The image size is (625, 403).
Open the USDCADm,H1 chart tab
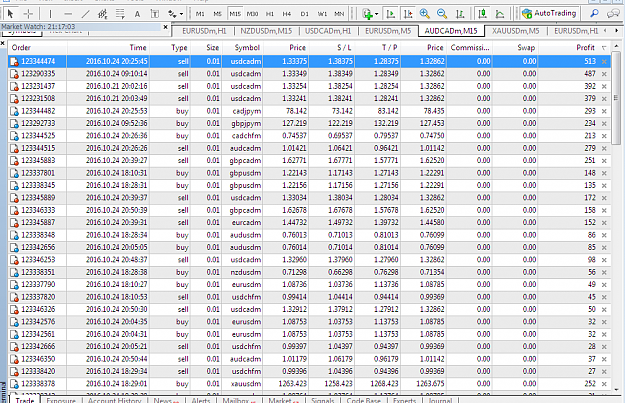[x=328, y=31]
